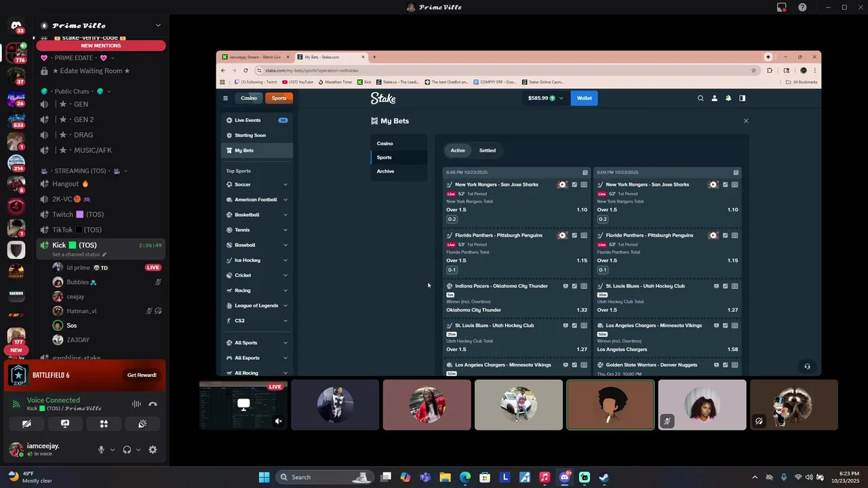Turn on Discord camera in voice panel
This screenshot has width=868, height=488.
[26, 424]
